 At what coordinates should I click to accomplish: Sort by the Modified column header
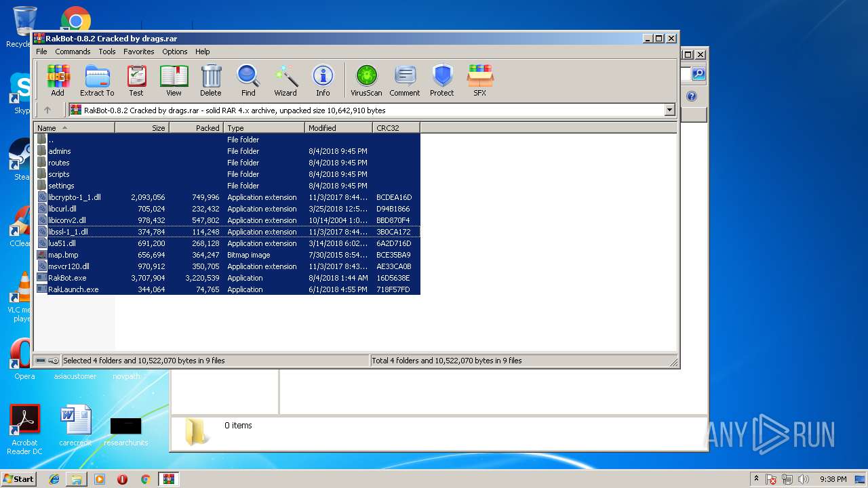click(339, 127)
